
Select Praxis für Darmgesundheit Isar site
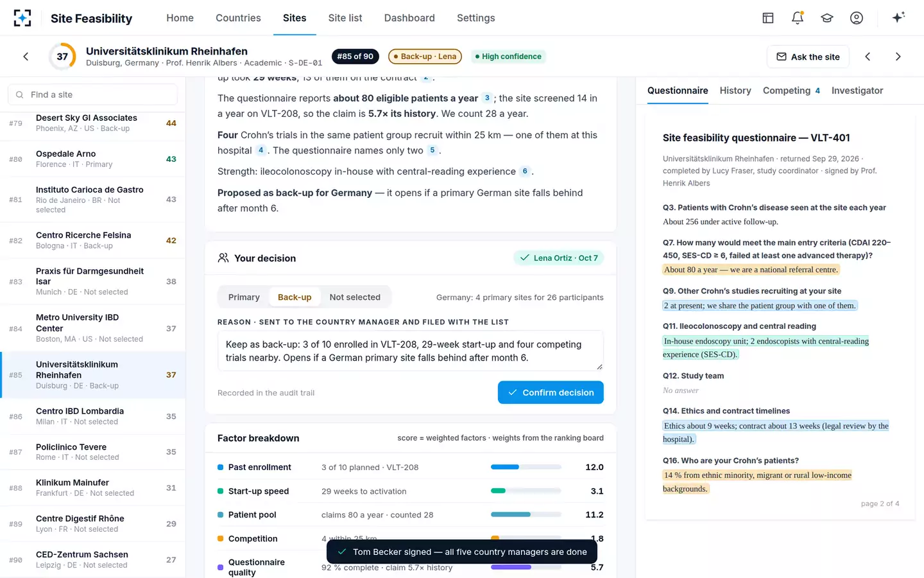click(93, 281)
